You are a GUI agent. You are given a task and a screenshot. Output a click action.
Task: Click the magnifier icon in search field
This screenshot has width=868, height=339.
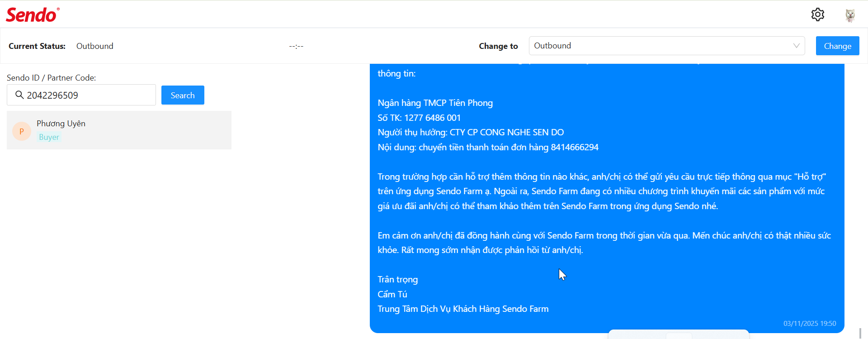click(x=19, y=95)
